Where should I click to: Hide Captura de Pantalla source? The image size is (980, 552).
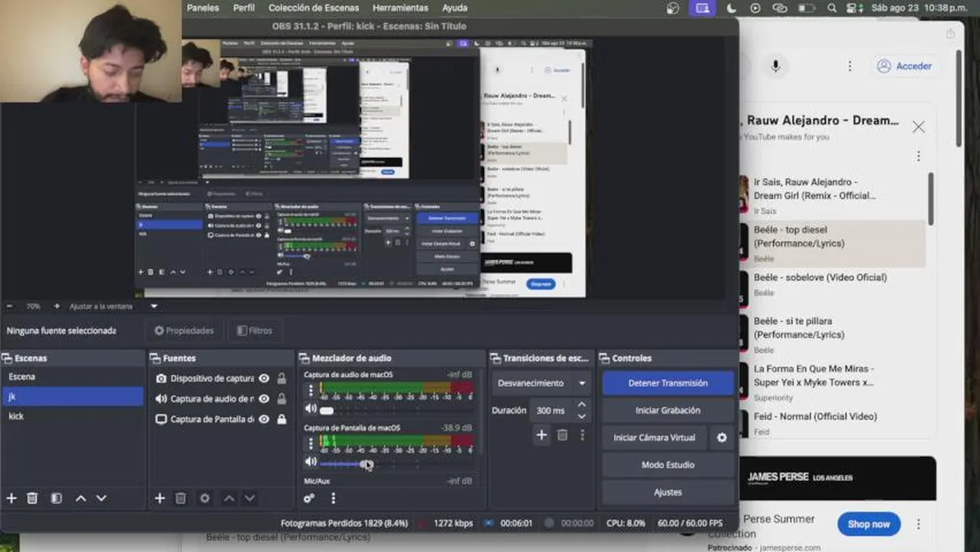pyautogui.click(x=264, y=419)
